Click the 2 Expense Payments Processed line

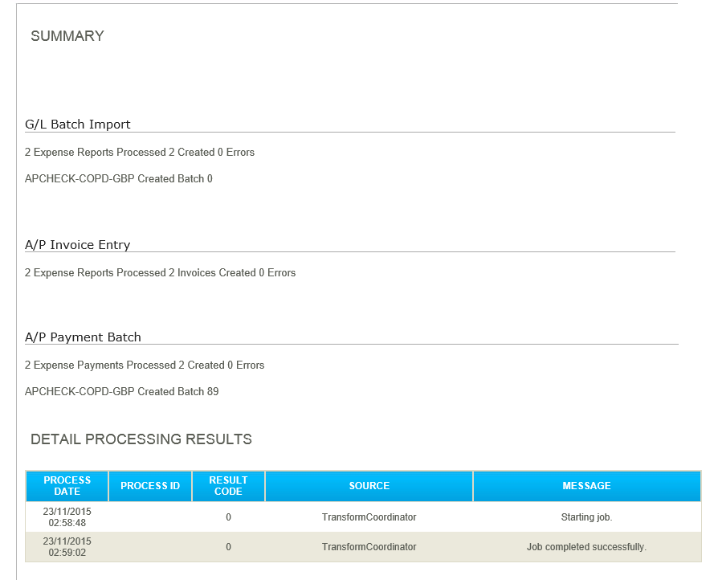[x=145, y=365]
